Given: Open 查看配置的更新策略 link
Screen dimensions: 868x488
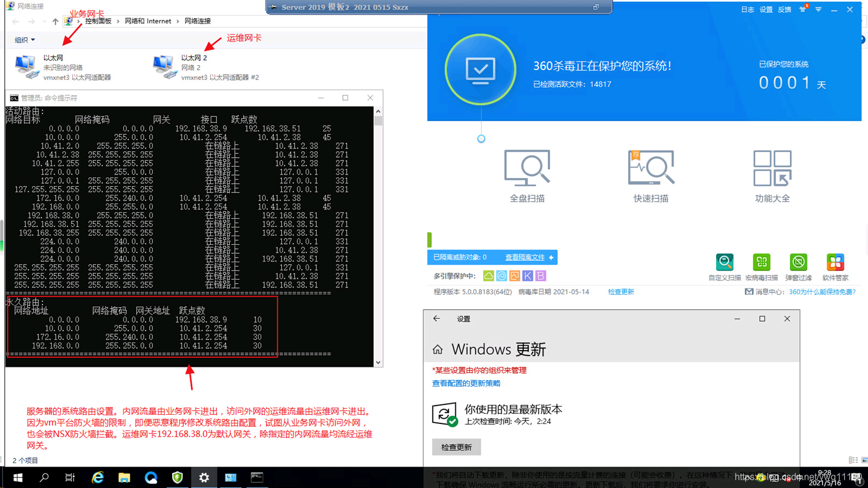Looking at the screenshot, I should [x=466, y=383].
